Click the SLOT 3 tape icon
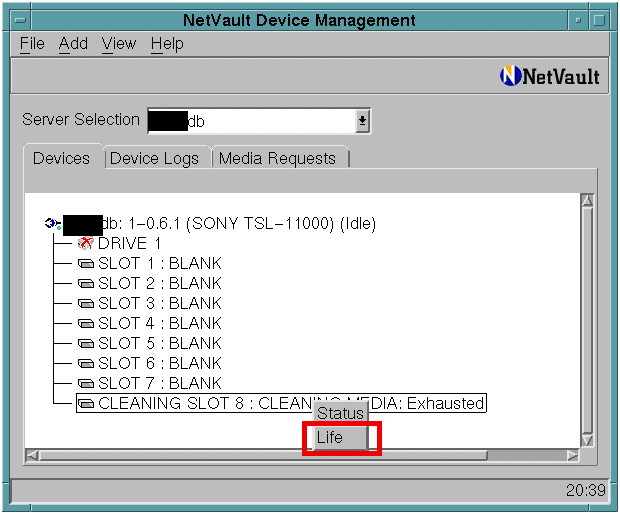 point(86,304)
